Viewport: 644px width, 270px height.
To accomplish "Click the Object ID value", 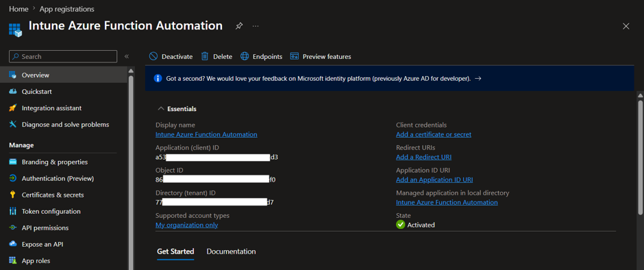I will pyautogui.click(x=215, y=180).
